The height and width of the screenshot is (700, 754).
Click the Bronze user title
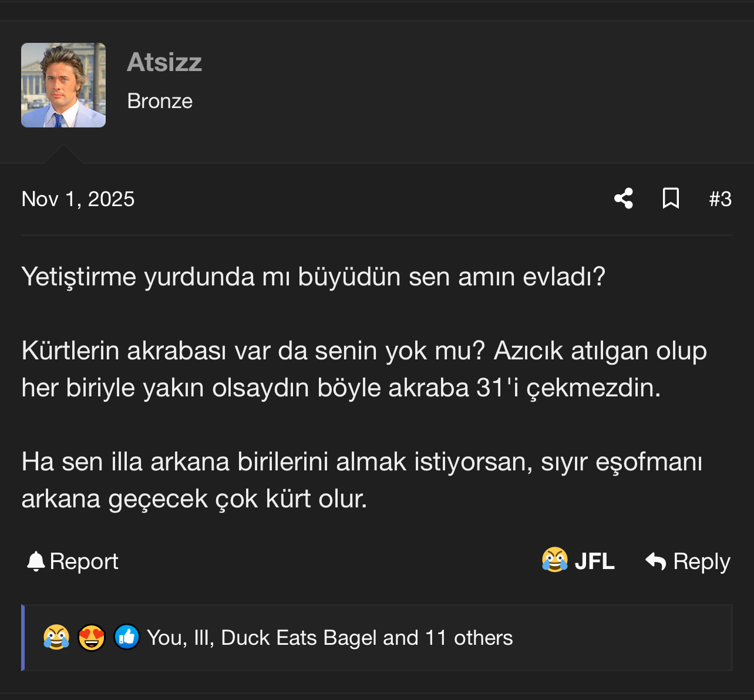pyautogui.click(x=160, y=101)
